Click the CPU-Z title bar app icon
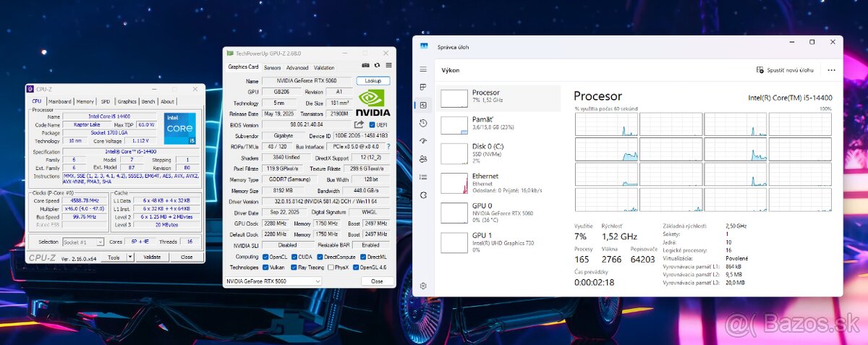Screen dimensions: 868x345 (30, 89)
